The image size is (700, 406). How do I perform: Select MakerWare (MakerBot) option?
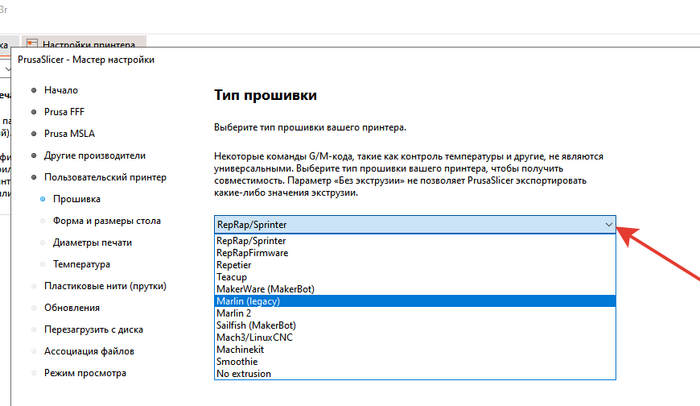pos(415,289)
